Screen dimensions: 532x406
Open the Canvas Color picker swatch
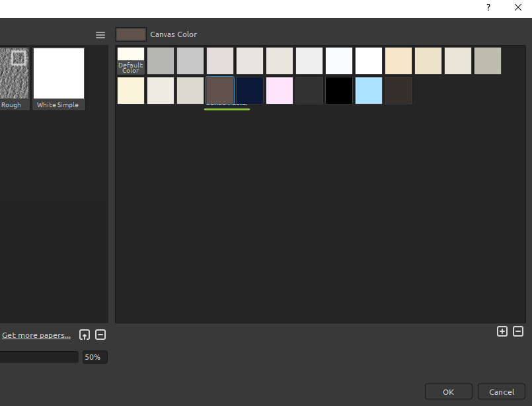(x=131, y=34)
